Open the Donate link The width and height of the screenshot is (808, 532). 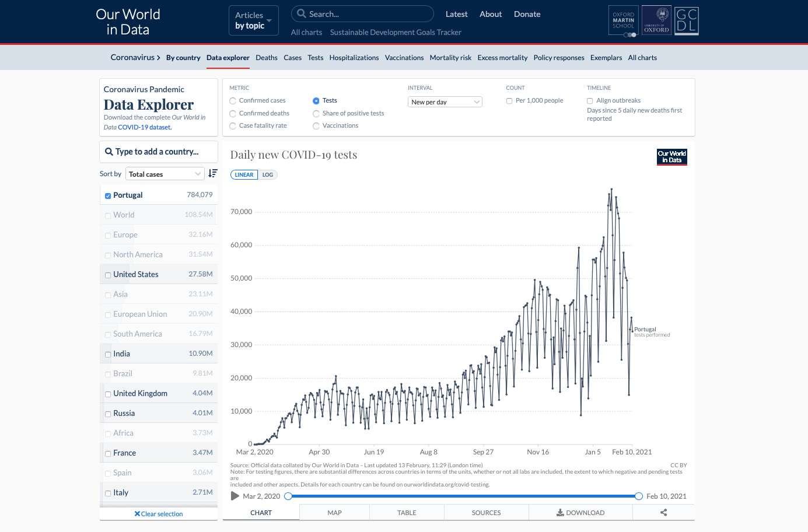click(527, 14)
